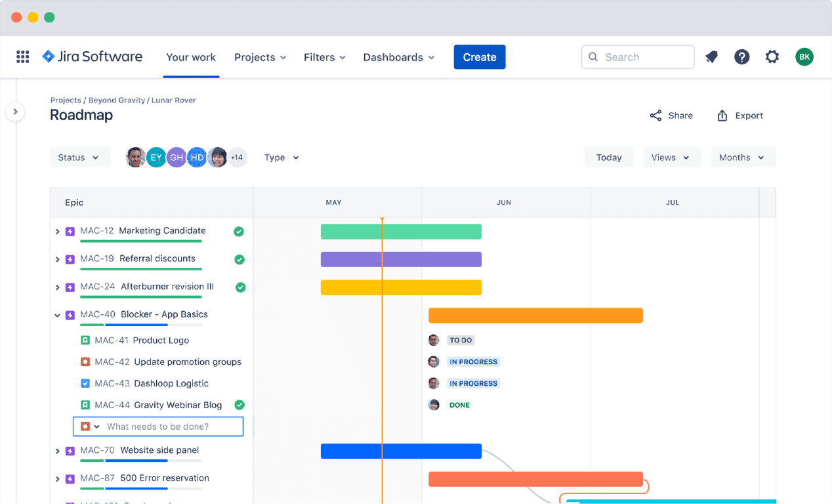Click the Today button above the timeline
Screen dimensions: 832x504
click(x=608, y=157)
